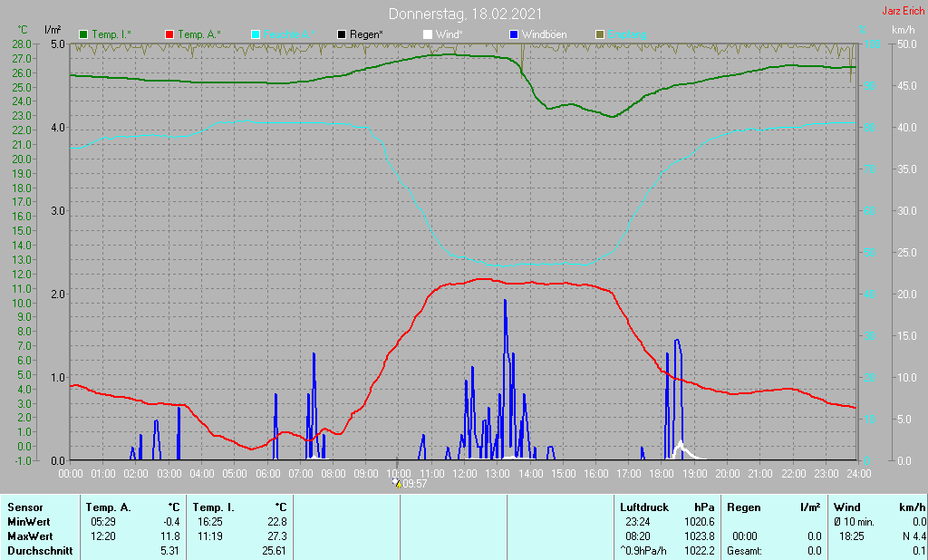Click the white Wind legend swatch
Image resolution: width=928 pixels, height=560 pixels.
(428, 35)
